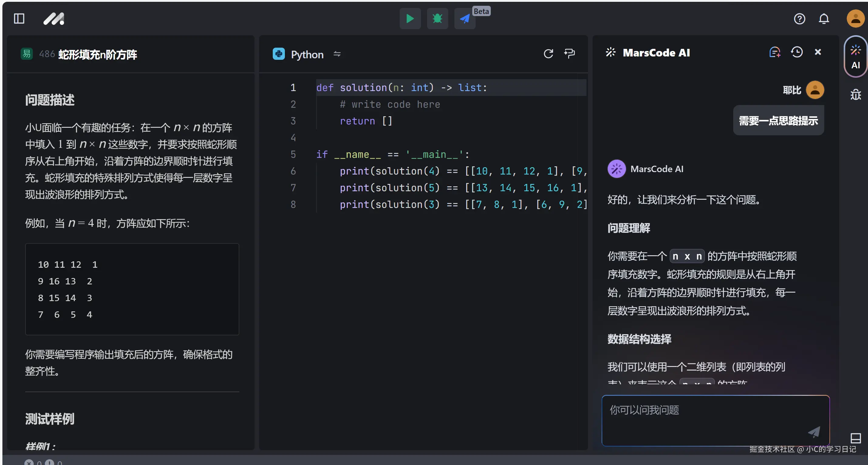Image resolution: width=868 pixels, height=465 pixels.
Task: Start debugging with the bug icon
Action: pos(437,19)
